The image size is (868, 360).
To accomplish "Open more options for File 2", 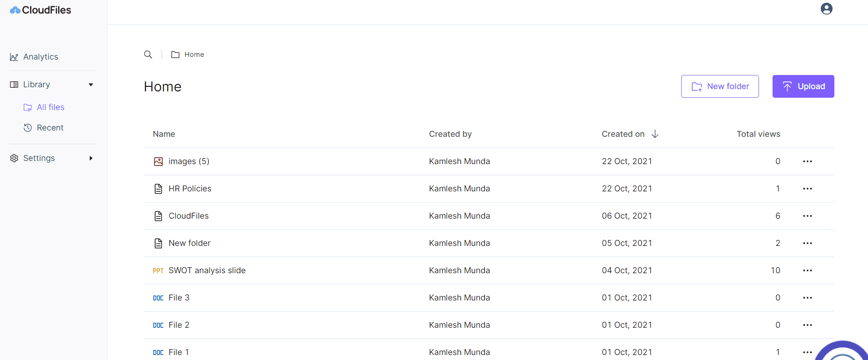I will point(807,325).
